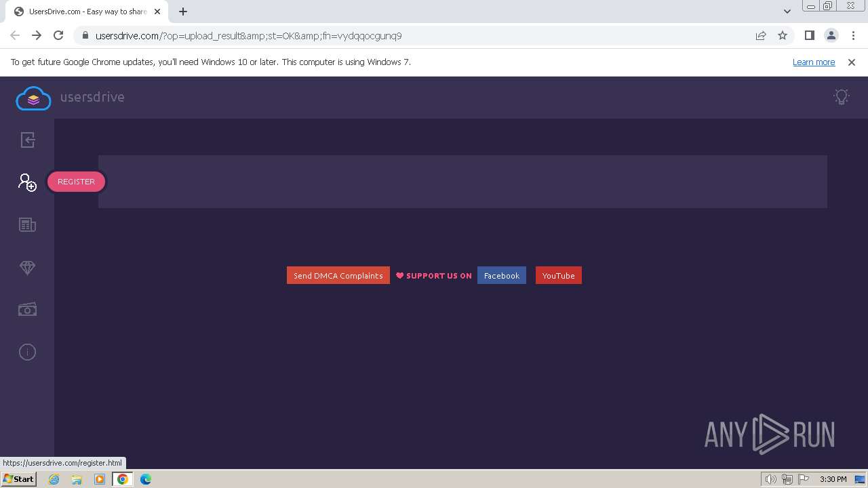Open Chrome three-dot menu
Image resolution: width=868 pixels, height=488 pixels.
[852, 36]
